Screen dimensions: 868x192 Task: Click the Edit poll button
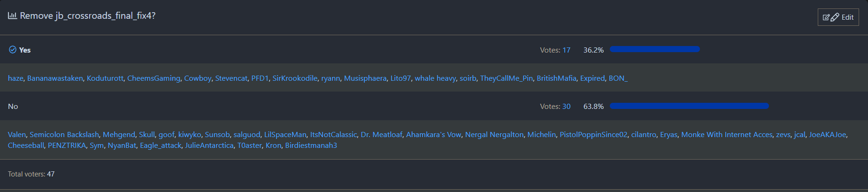[x=838, y=17]
